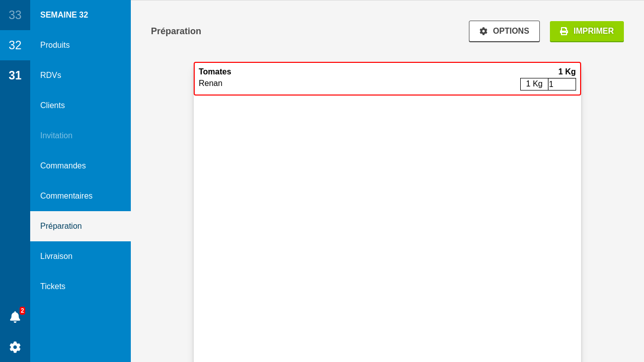Click Renan's quantity input field
644x362 pixels.
click(562, 84)
